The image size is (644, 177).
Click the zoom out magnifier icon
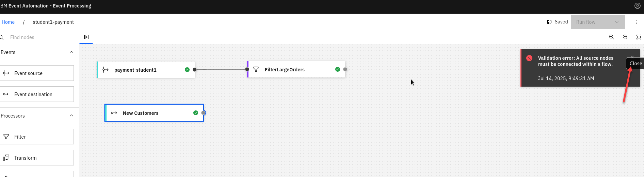(625, 37)
